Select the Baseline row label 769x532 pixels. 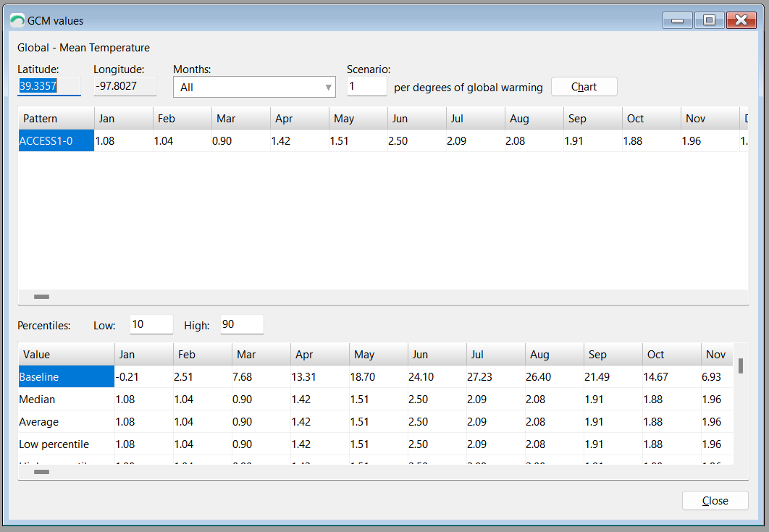66,377
